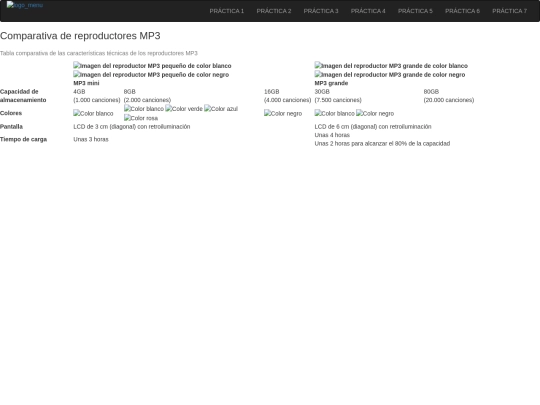Click Unas 3 horas charge cell
Viewport: 540px width, 405px height.
click(91, 139)
